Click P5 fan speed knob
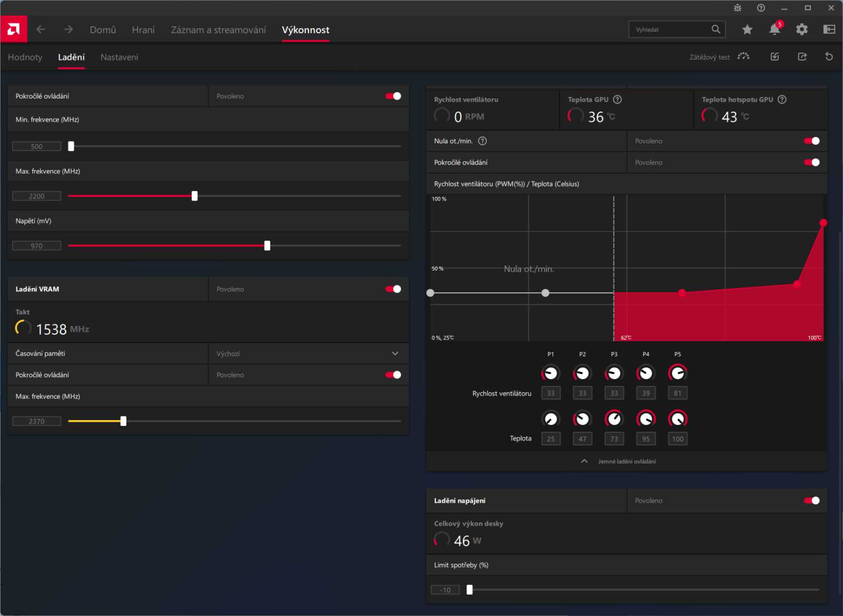843x616 pixels. [678, 373]
